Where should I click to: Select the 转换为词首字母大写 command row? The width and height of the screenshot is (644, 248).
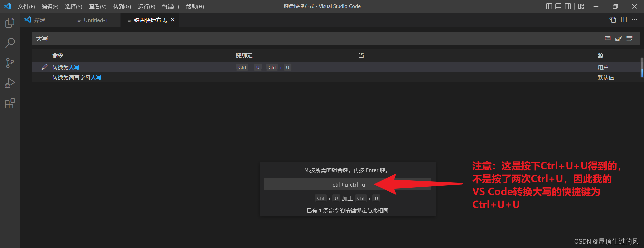click(336, 77)
